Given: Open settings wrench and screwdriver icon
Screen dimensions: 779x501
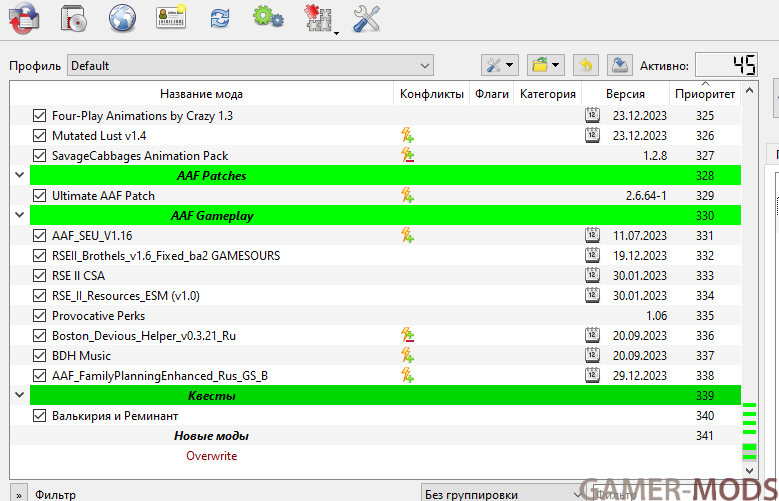Looking at the screenshot, I should point(366,19).
